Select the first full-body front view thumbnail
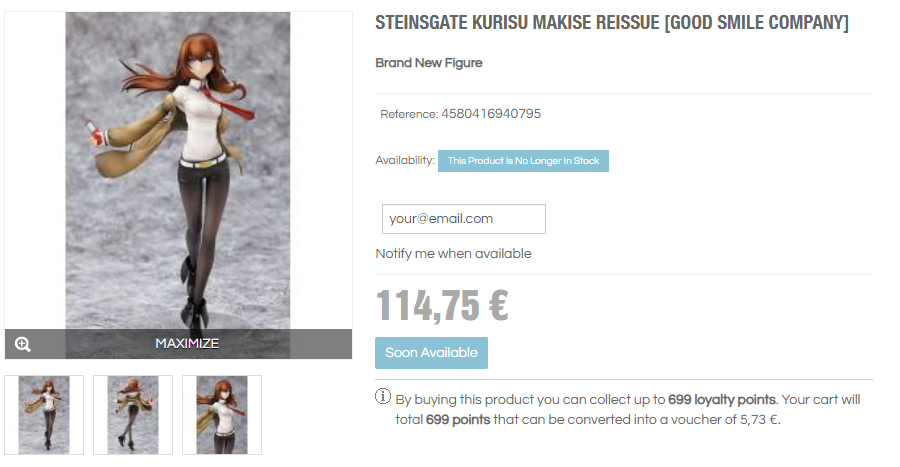The image size is (900, 467). [x=44, y=415]
